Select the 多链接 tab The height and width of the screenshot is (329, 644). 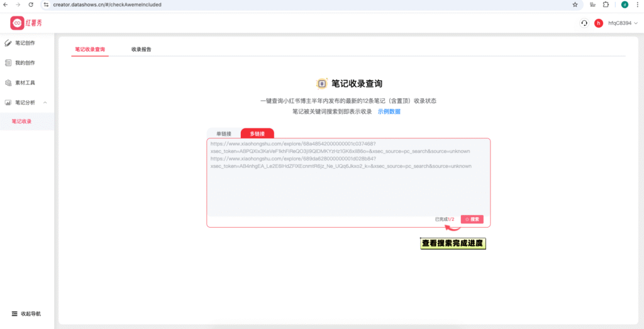257,133
